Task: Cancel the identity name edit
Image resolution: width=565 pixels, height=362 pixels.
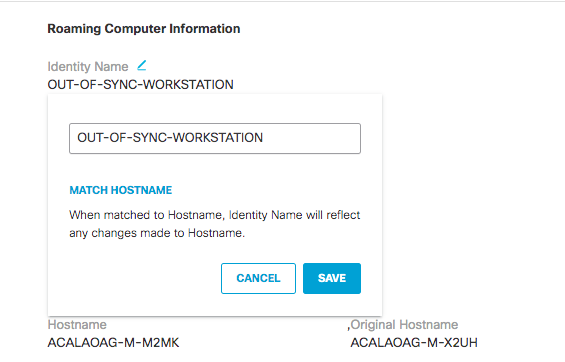Action: (x=258, y=278)
